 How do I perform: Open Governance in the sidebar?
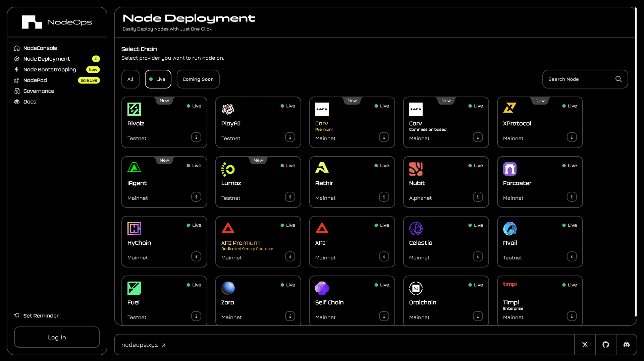point(39,91)
